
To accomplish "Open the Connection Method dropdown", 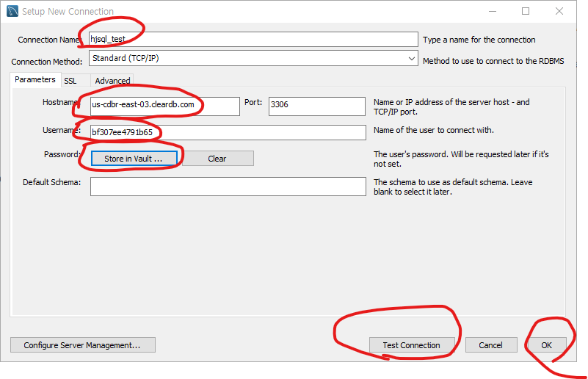I will tap(253, 59).
